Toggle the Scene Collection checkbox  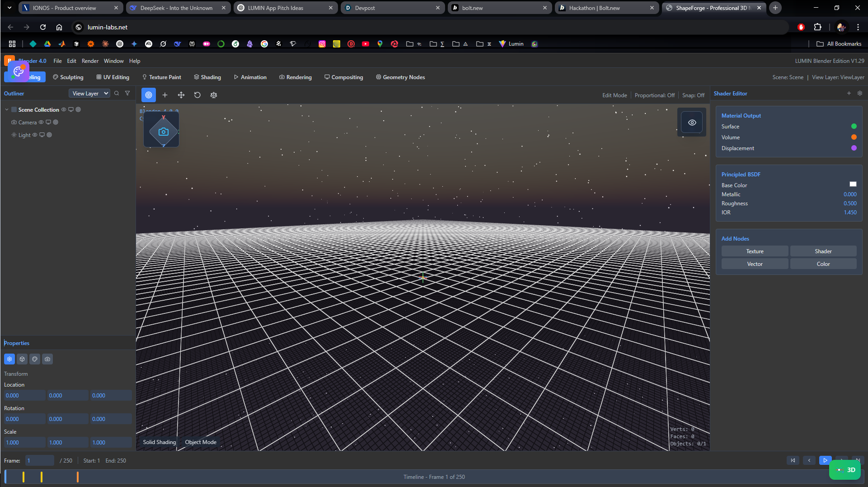point(14,109)
